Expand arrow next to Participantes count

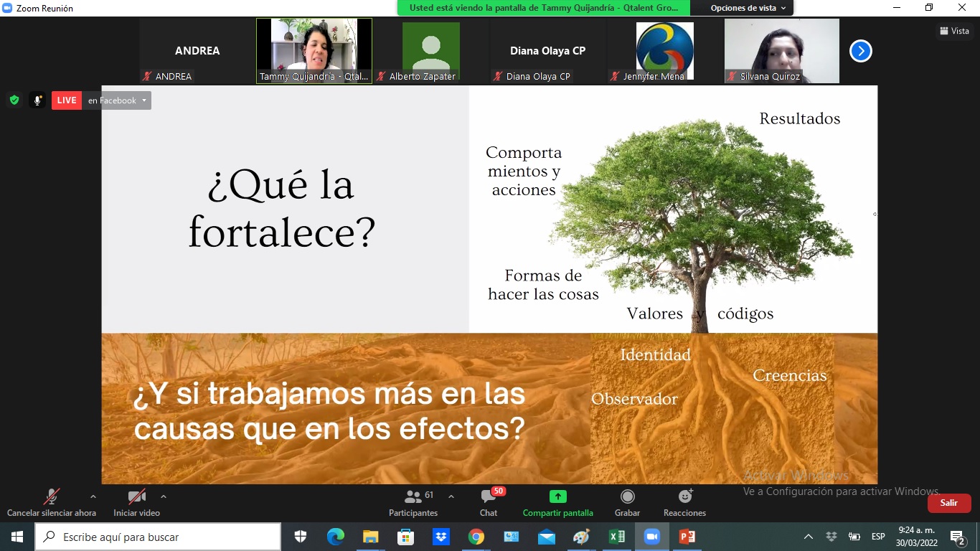pyautogui.click(x=451, y=496)
